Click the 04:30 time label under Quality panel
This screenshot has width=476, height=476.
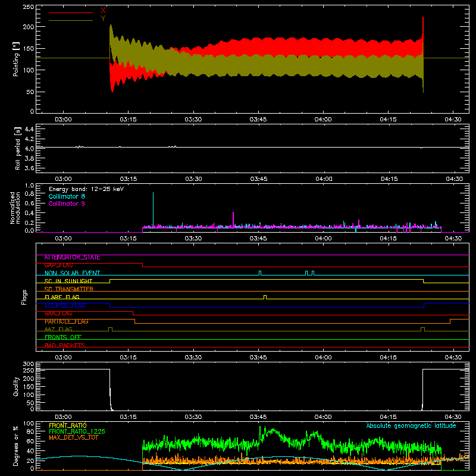tap(453, 417)
